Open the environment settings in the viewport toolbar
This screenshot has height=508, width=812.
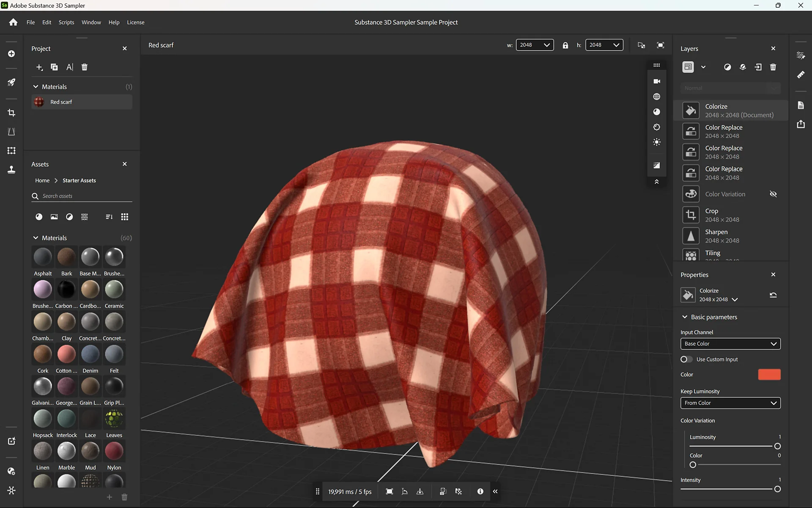(x=656, y=97)
